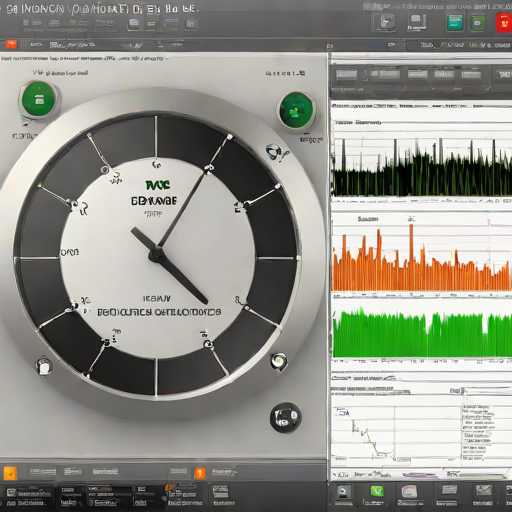Click the orange square icon in bottom-left bar

10,473
